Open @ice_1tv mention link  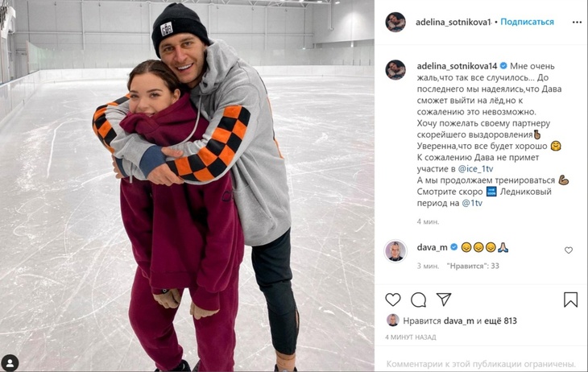[475, 169]
